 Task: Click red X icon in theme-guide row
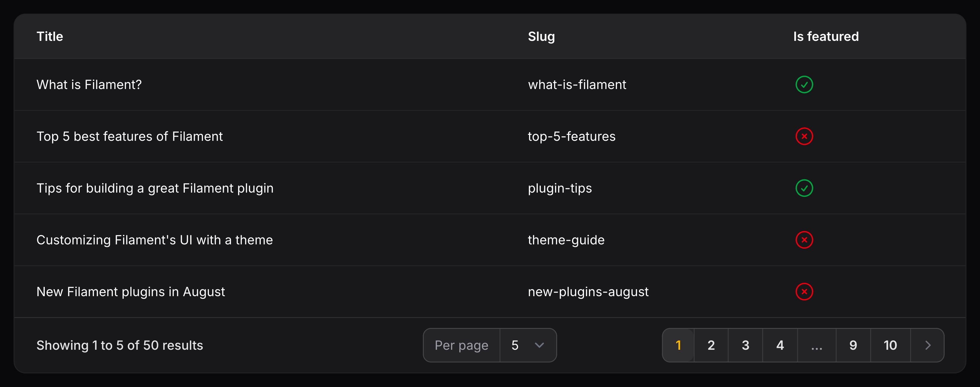click(804, 240)
